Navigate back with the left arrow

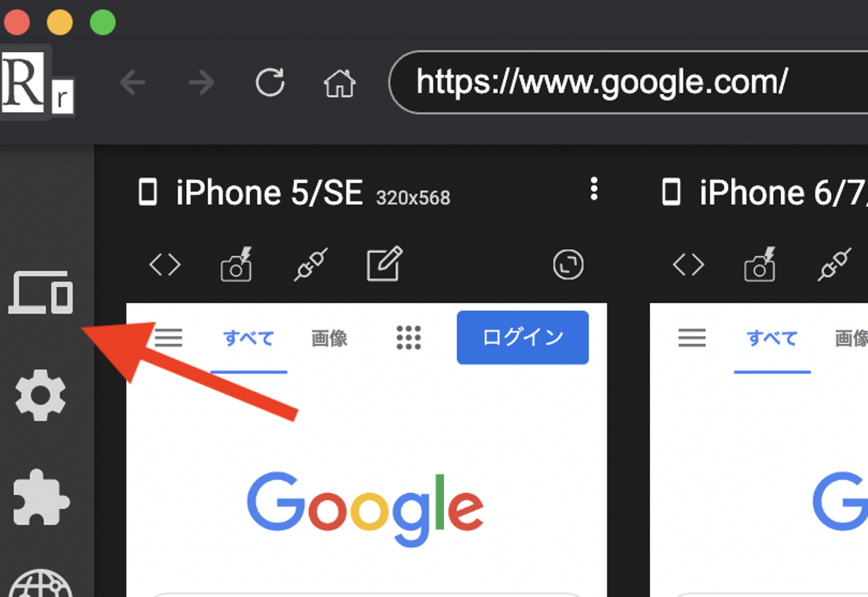(133, 83)
